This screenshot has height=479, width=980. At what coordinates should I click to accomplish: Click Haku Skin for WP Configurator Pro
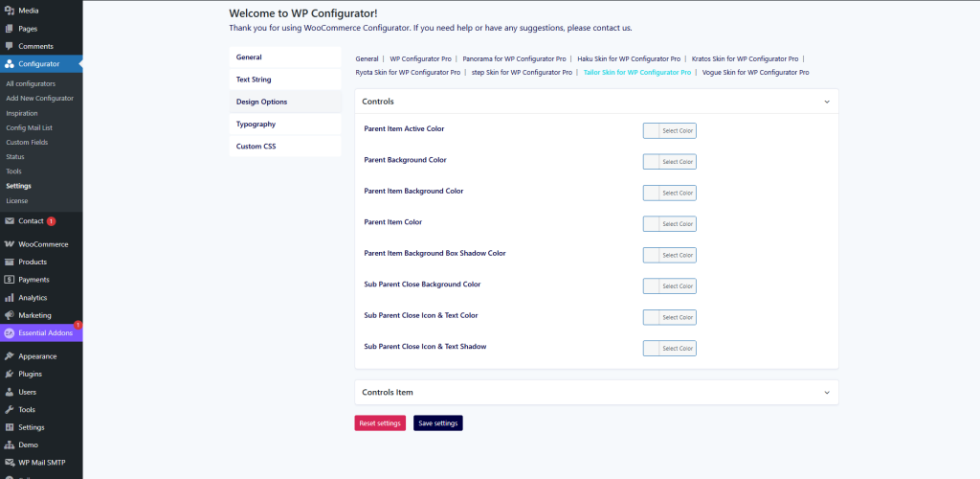629,58
